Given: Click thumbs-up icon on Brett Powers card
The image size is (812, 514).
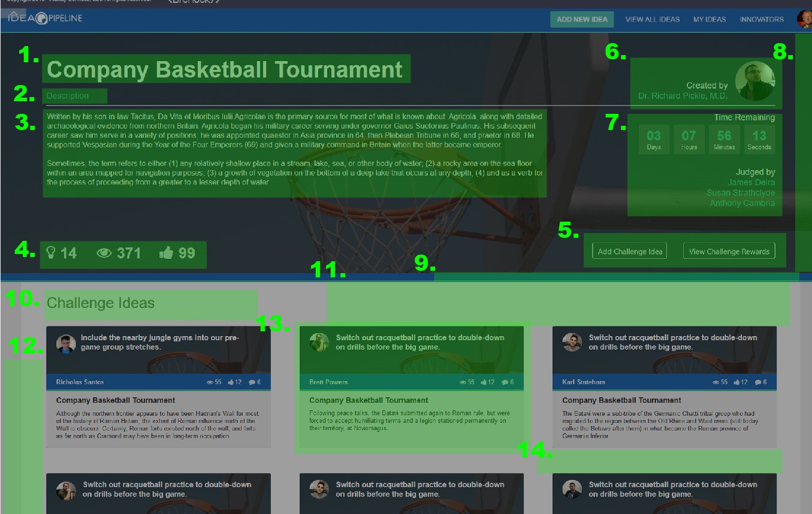Looking at the screenshot, I should point(484,382).
